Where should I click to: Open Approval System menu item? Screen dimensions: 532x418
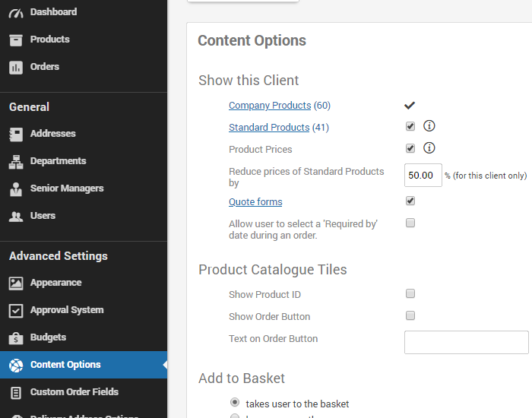67,310
